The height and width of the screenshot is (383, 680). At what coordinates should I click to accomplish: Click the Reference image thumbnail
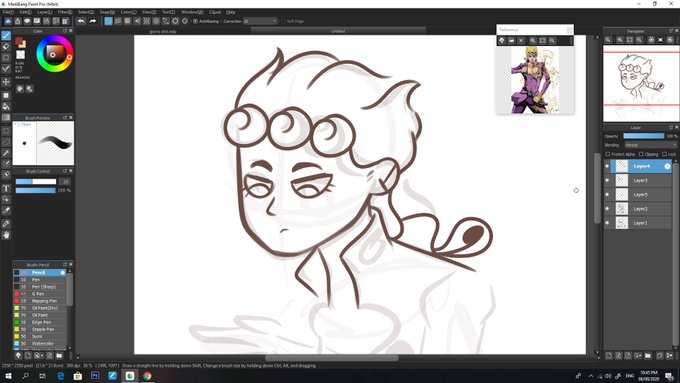[x=535, y=80]
